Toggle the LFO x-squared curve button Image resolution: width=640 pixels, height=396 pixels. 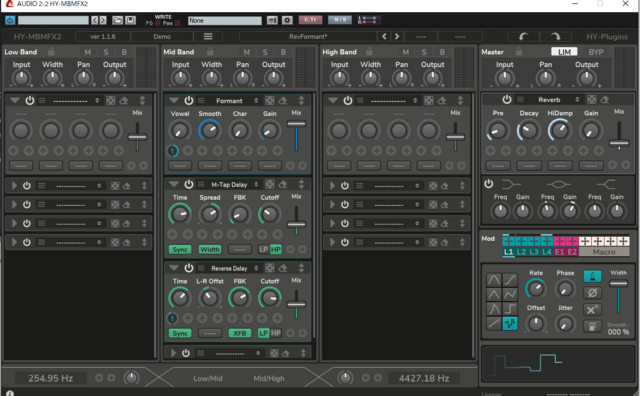tap(592, 309)
